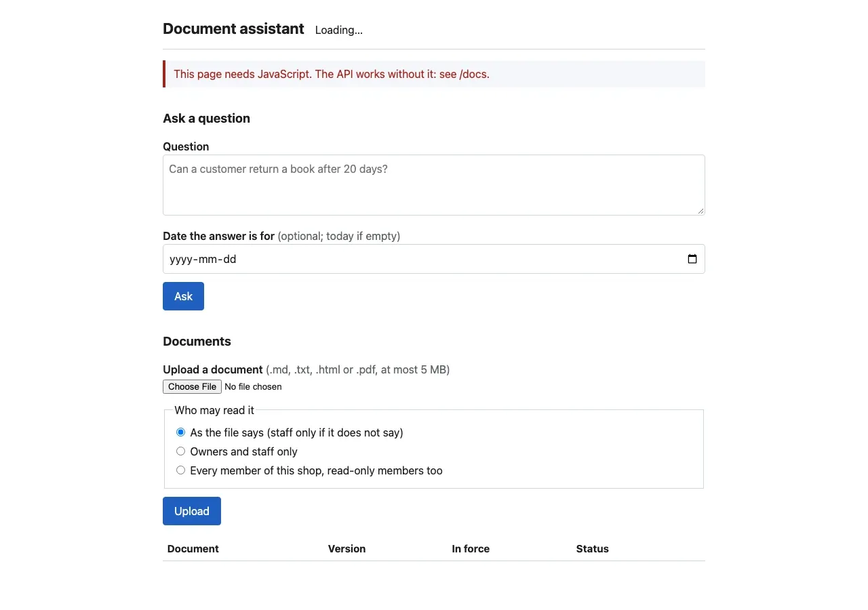The image size is (868, 610).
Task: Click the Choose File button
Action: pyautogui.click(x=192, y=386)
